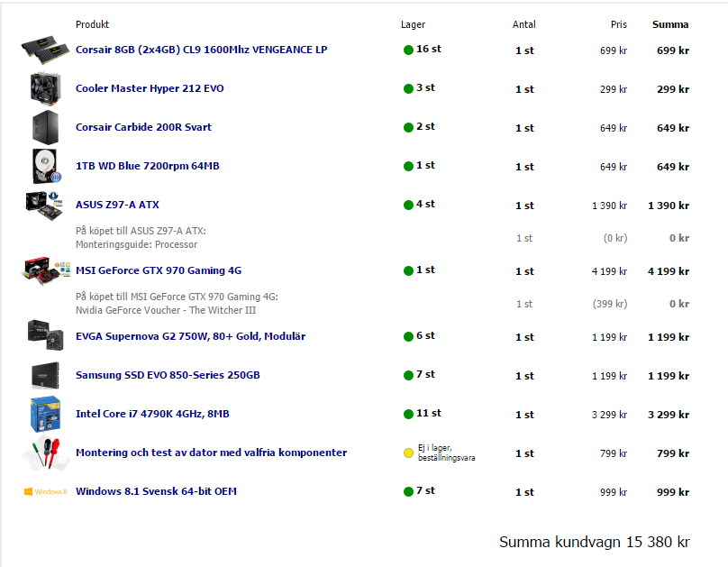728x567 pixels.
Task: Click the green stock dot for ASUS Z97-A
Action: coord(408,205)
